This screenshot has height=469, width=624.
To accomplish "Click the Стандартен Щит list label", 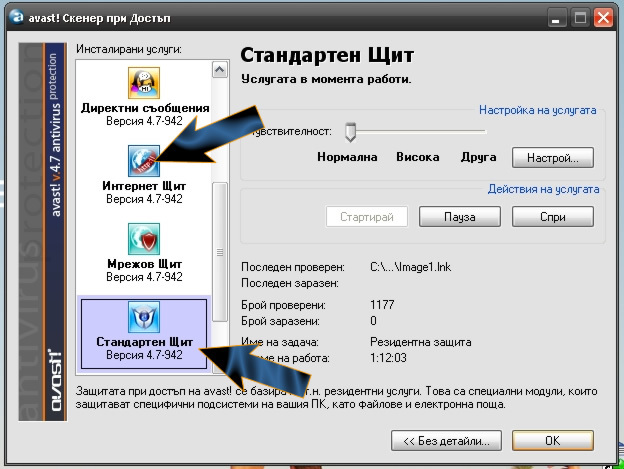I will coord(144,342).
